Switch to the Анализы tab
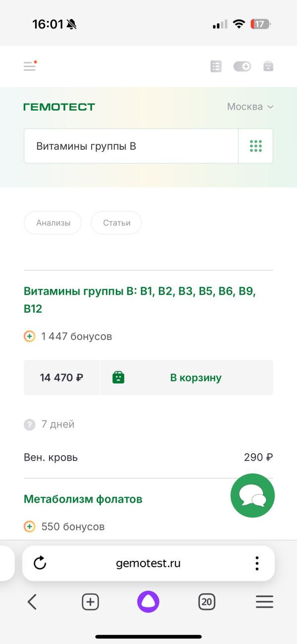The width and height of the screenshot is (297, 644). [x=53, y=223]
